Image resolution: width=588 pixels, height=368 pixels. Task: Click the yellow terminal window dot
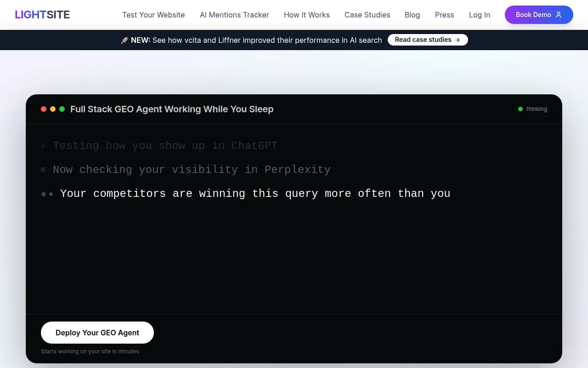(53, 109)
